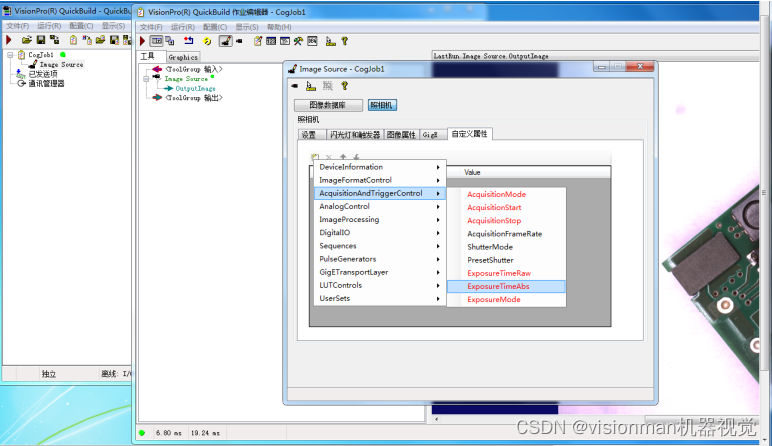Screen dimensions: 772x446
Task: Open 文件(F) menu in job editor window
Action: [151, 27]
